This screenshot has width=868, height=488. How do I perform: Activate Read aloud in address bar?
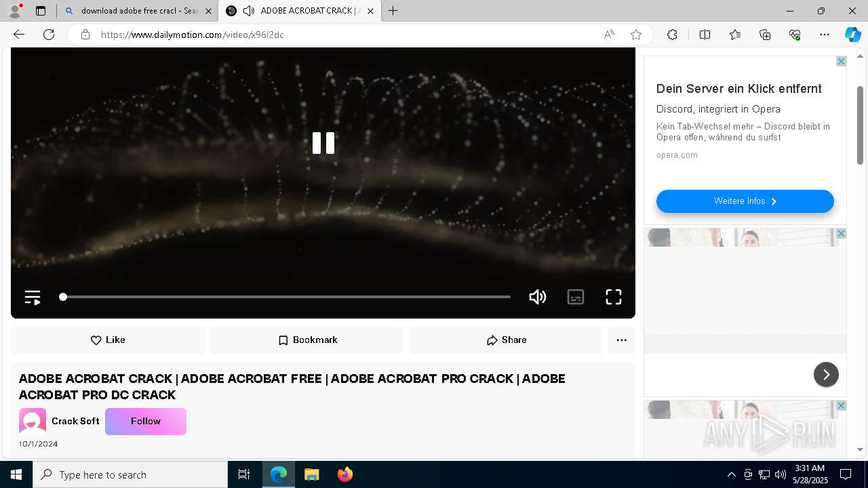[609, 35]
